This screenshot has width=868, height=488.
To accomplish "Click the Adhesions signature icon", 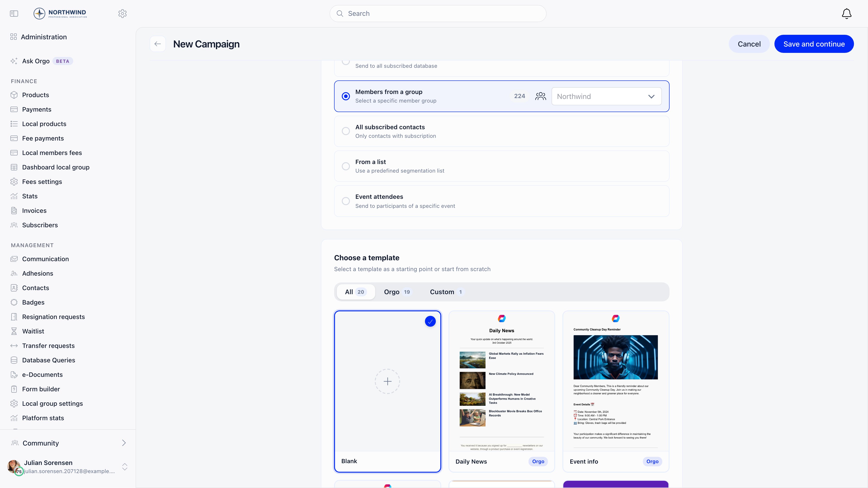I will 14,273.
